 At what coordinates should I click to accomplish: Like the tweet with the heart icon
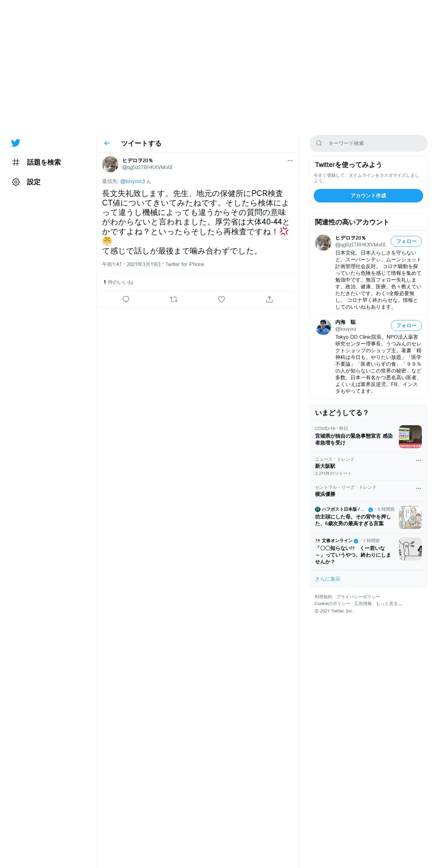(221, 299)
